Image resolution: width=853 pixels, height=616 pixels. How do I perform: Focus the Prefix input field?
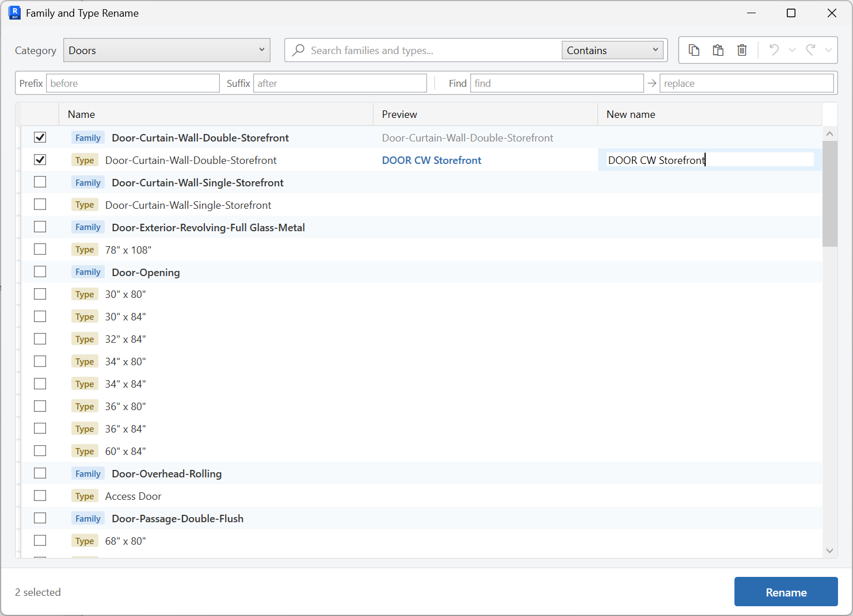133,83
